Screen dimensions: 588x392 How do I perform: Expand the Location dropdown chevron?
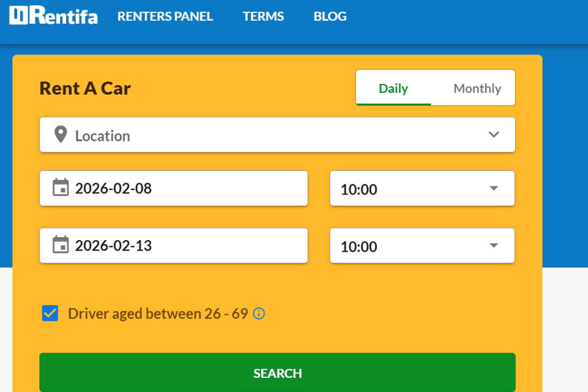click(x=494, y=135)
